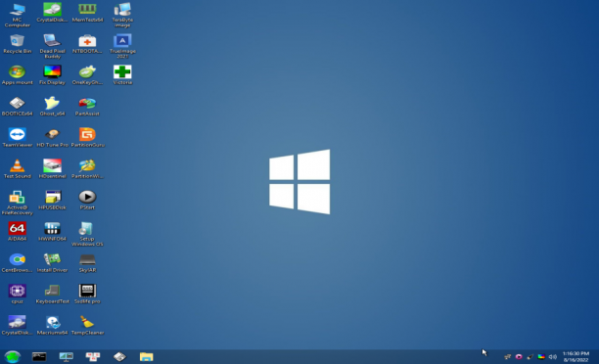Open Ghost_x64 desktop shortcut
The height and width of the screenshot is (364, 599).
click(52, 107)
